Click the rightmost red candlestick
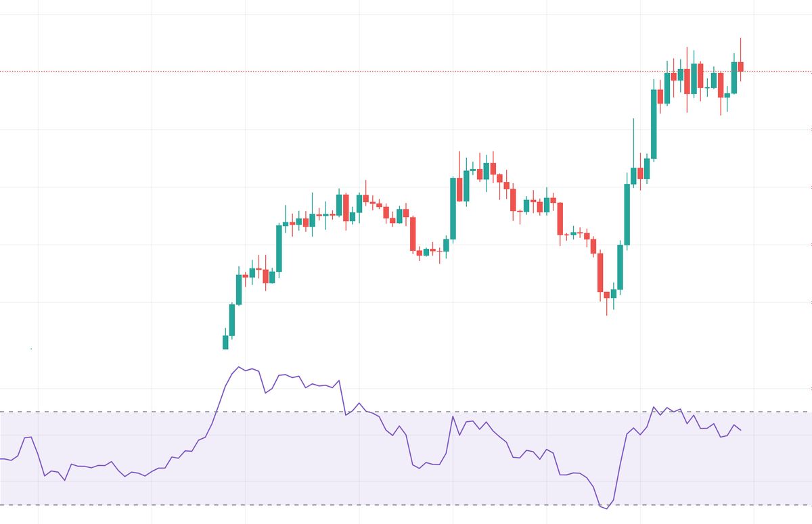 coord(741,66)
